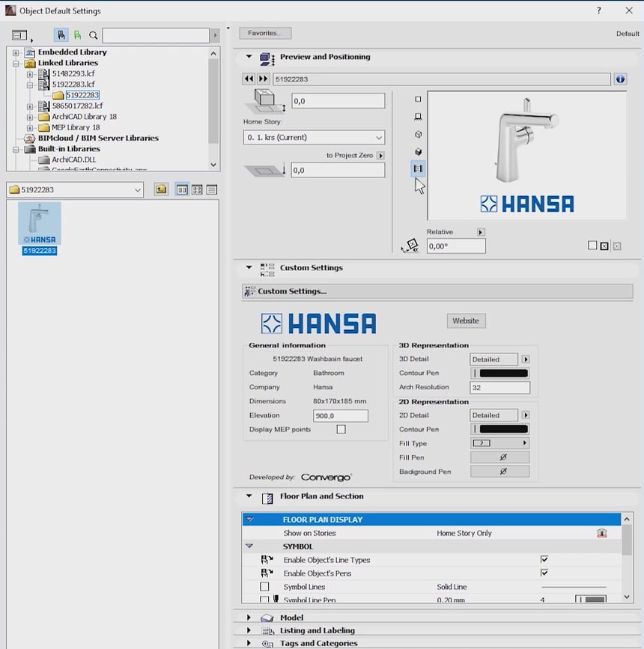Image resolution: width=644 pixels, height=649 pixels.
Task: Click the mirror checkbox icon with X
Action: (604, 246)
